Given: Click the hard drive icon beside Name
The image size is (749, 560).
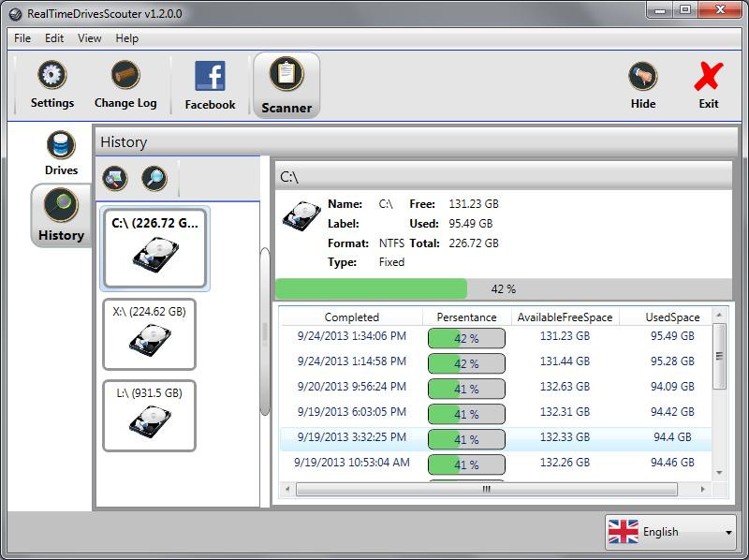Looking at the screenshot, I should click(x=301, y=216).
